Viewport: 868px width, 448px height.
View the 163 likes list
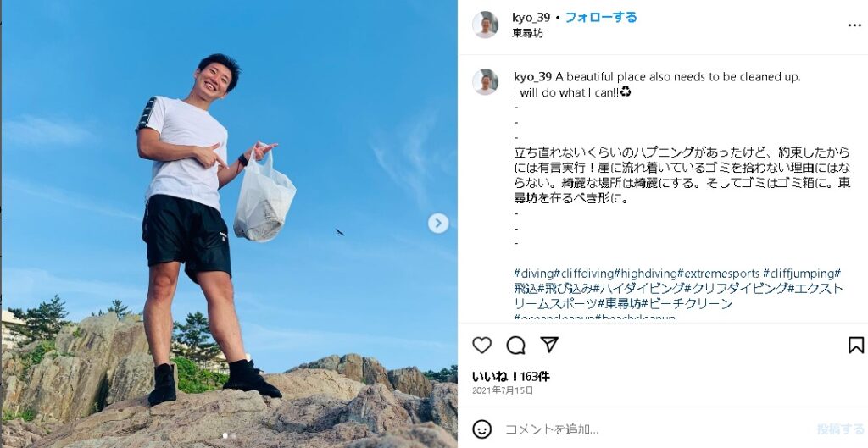pyautogui.click(x=511, y=377)
